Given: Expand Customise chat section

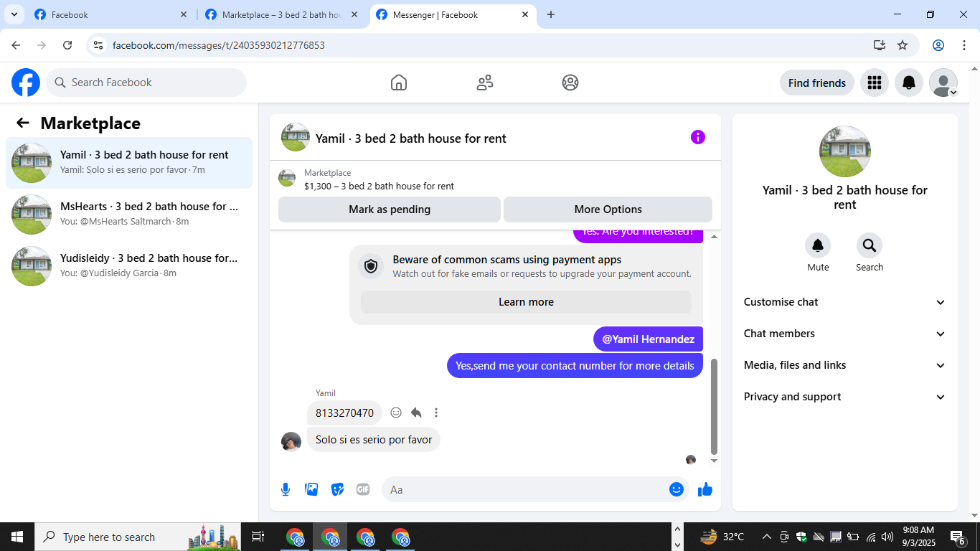Looking at the screenshot, I should tap(845, 302).
